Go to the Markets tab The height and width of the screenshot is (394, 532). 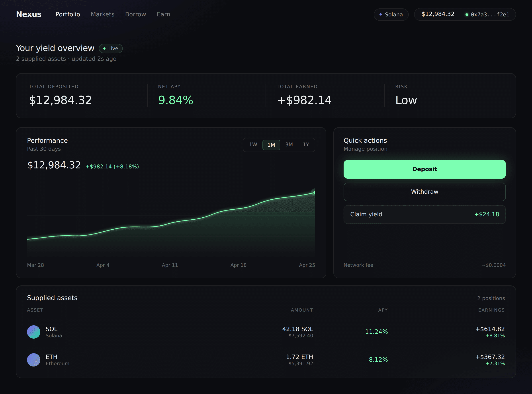(103, 14)
